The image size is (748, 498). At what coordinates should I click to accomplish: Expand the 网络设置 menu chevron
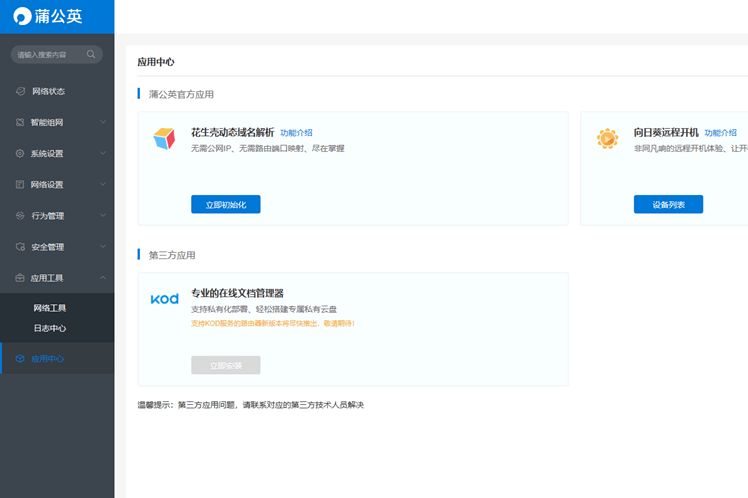pos(103,185)
